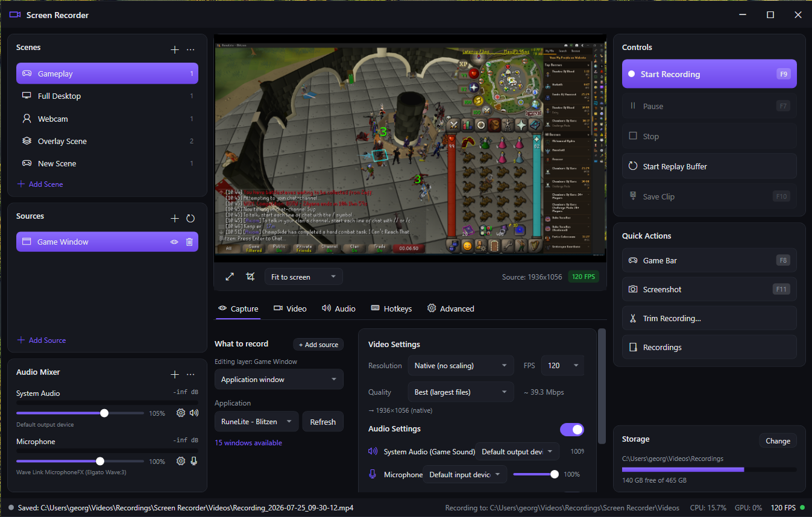Open the Resolution dropdown showing Native (no scaling)
This screenshot has height=517, width=812.
pos(461,365)
